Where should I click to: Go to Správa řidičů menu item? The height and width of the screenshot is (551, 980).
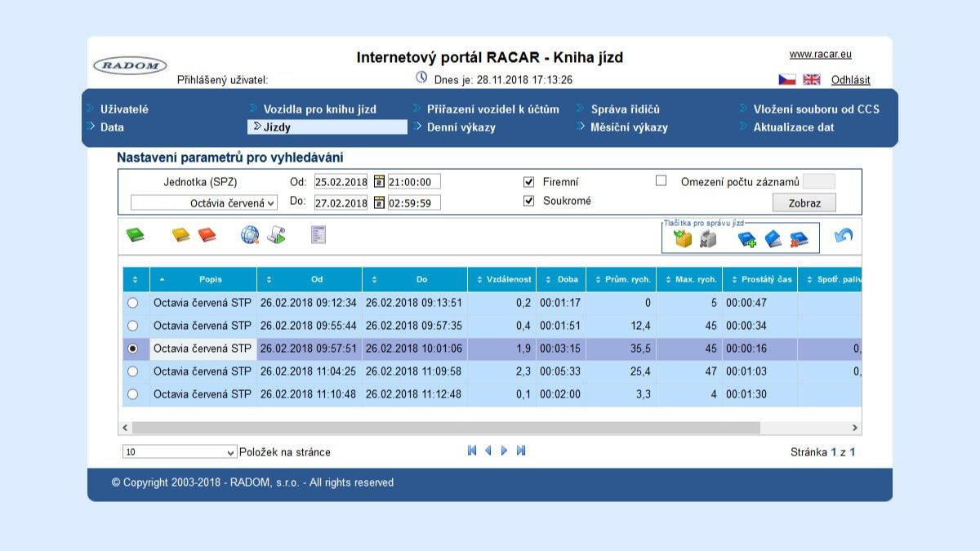pos(625,109)
